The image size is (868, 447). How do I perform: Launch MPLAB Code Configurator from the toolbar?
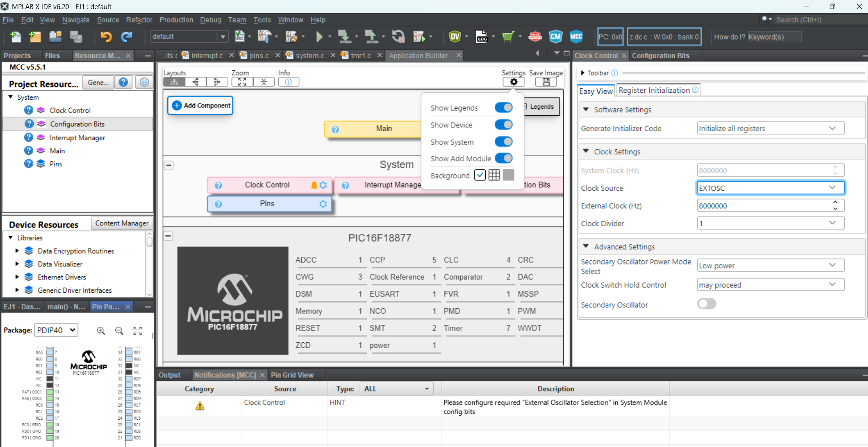(575, 36)
